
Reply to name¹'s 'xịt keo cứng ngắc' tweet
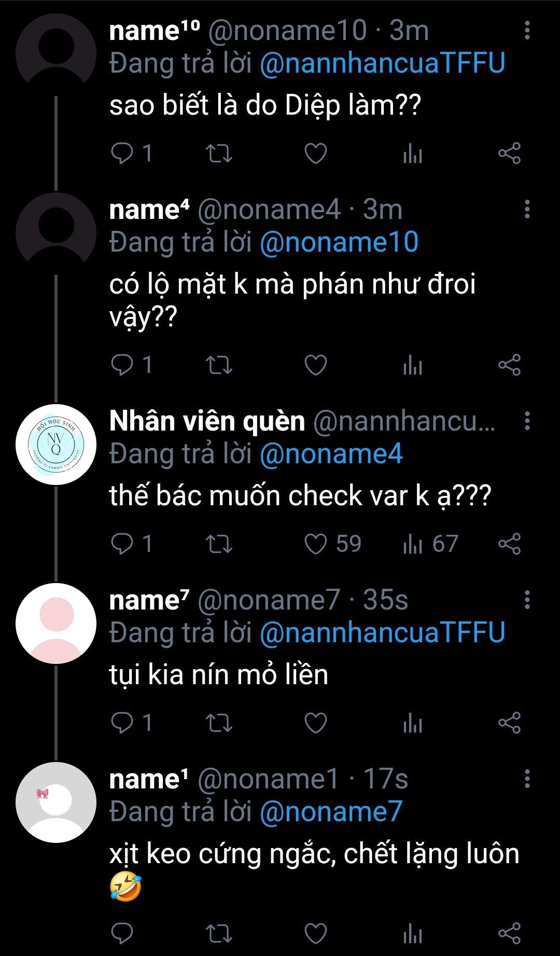(x=122, y=933)
